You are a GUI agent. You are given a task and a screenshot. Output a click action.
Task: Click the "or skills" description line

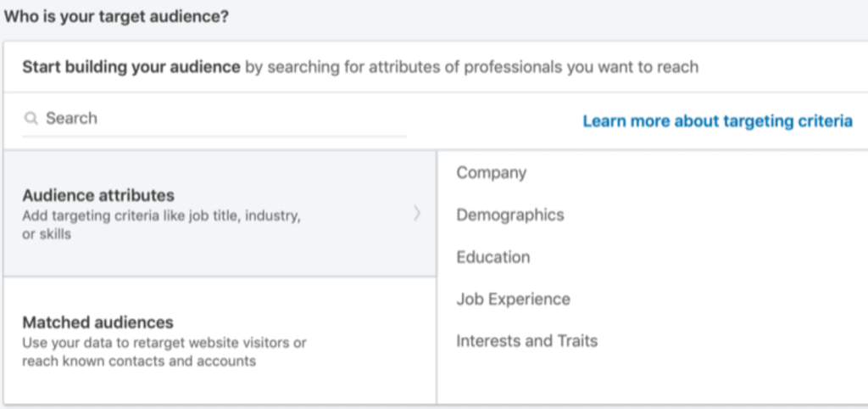(47, 234)
